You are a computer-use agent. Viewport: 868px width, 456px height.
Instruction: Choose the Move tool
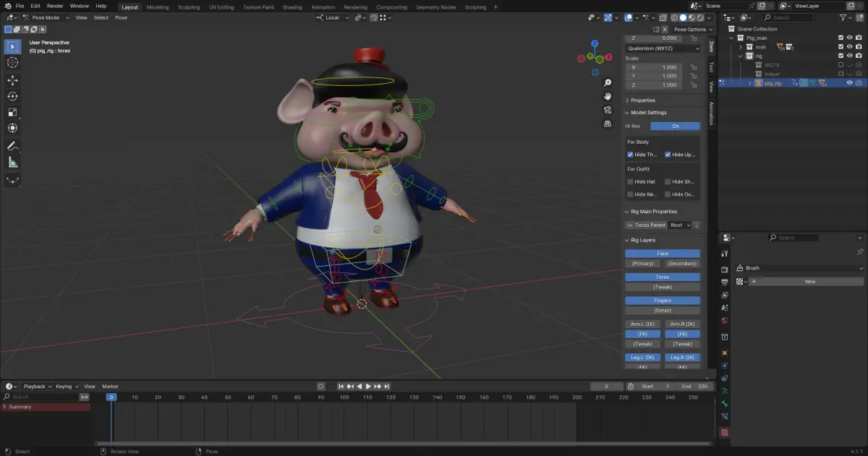[12, 80]
